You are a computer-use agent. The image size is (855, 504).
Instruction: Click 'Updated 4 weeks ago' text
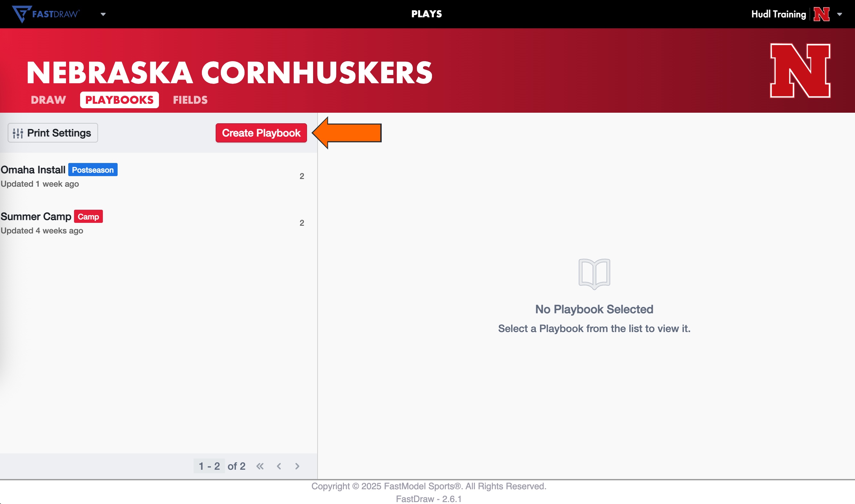tap(42, 231)
